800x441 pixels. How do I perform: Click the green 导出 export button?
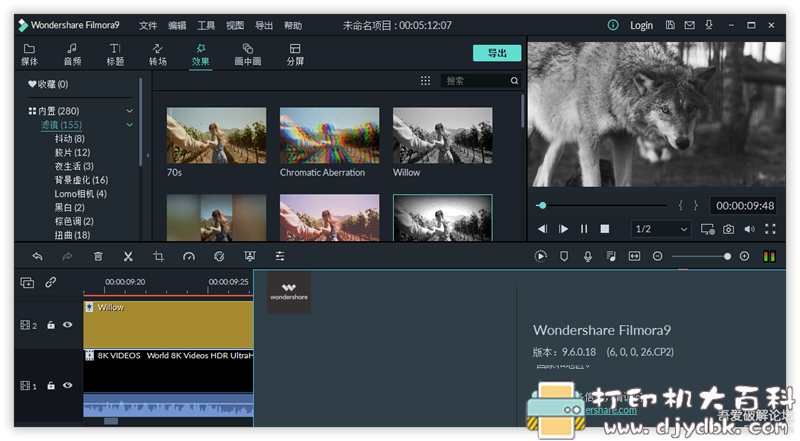497,53
